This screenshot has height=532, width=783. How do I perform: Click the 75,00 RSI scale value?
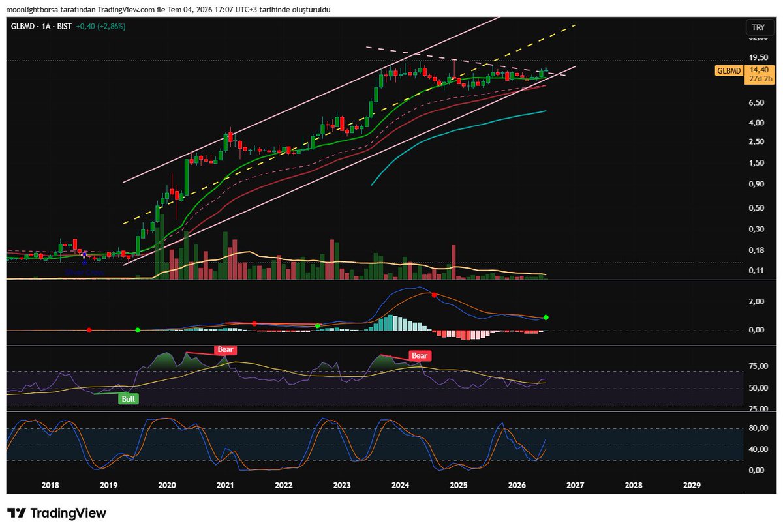coord(758,367)
